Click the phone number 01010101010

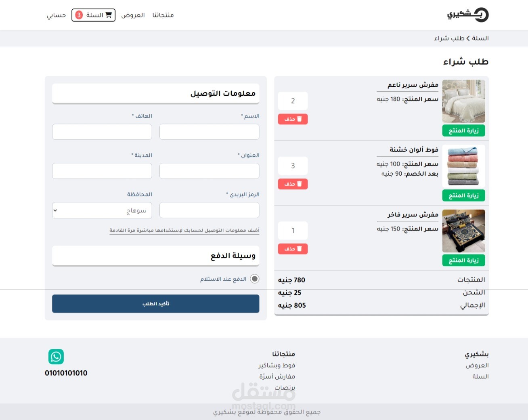[x=66, y=373]
